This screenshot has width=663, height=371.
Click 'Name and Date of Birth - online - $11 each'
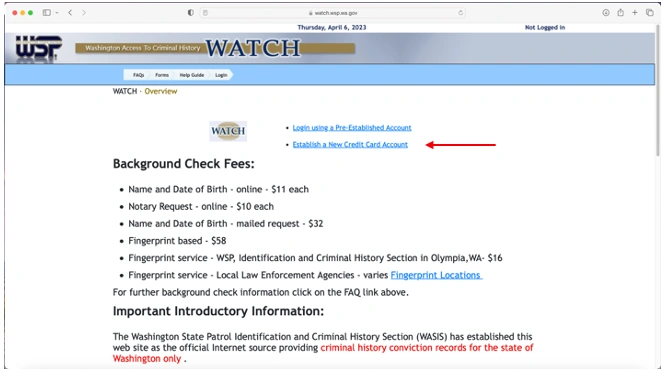coord(218,189)
